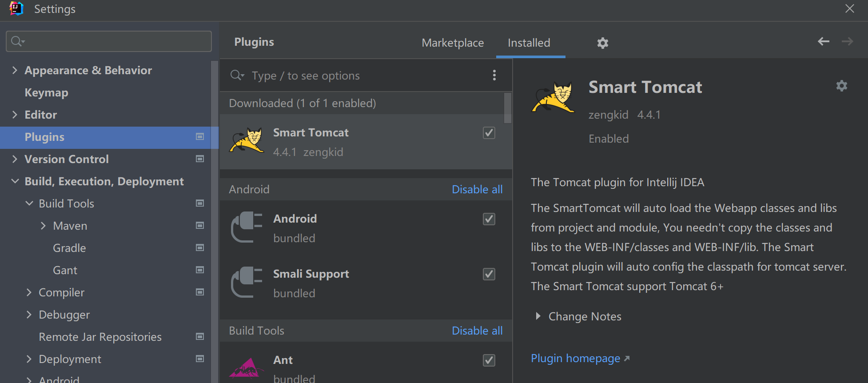The width and height of the screenshot is (868, 383).
Task: Click the plugin list scrollbar thumb
Action: pyautogui.click(x=507, y=108)
